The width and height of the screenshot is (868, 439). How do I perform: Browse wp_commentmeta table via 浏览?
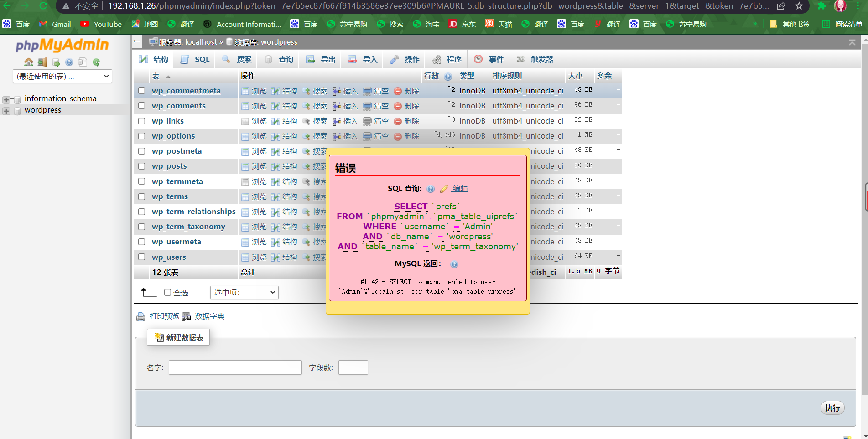(254, 91)
